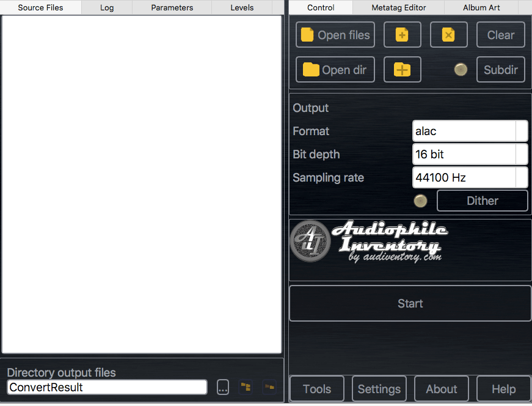Click the two-folder icon at far right of output row
This screenshot has width=532, height=406.
coord(269,386)
